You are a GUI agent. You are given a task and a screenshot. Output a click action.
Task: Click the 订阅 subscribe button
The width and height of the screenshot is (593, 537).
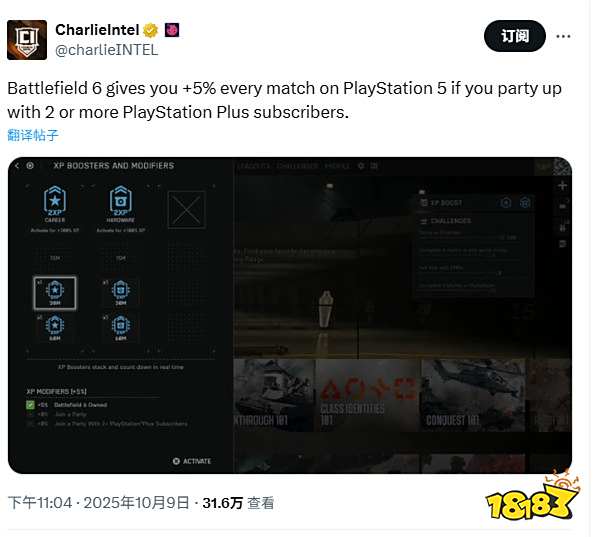515,36
